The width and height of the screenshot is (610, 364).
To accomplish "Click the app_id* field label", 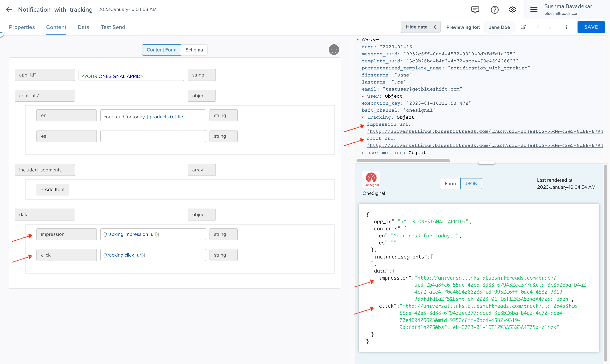I will [x=45, y=75].
